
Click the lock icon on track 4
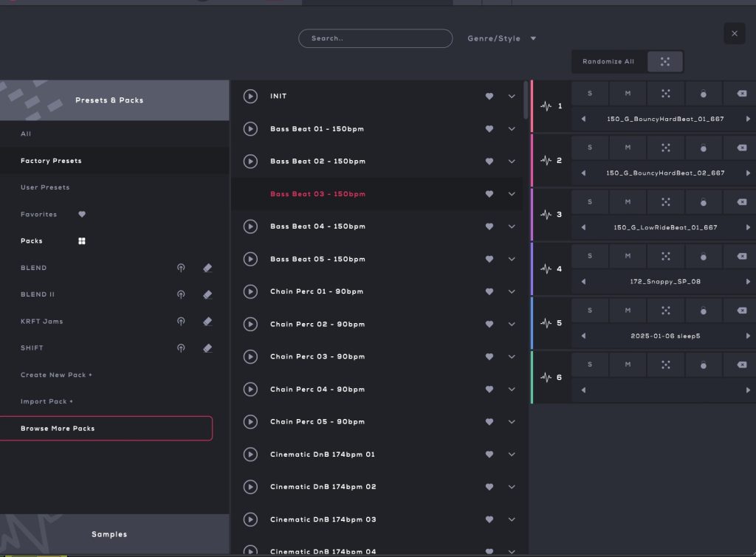(703, 256)
